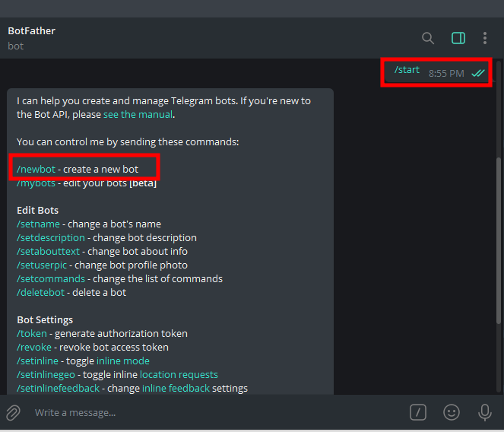
Task: Click the /mybots command link
Action: click(x=36, y=183)
